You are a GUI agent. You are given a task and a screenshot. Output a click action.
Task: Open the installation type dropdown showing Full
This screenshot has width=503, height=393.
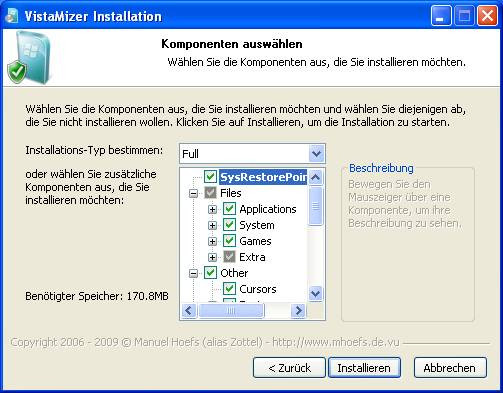[x=316, y=154]
